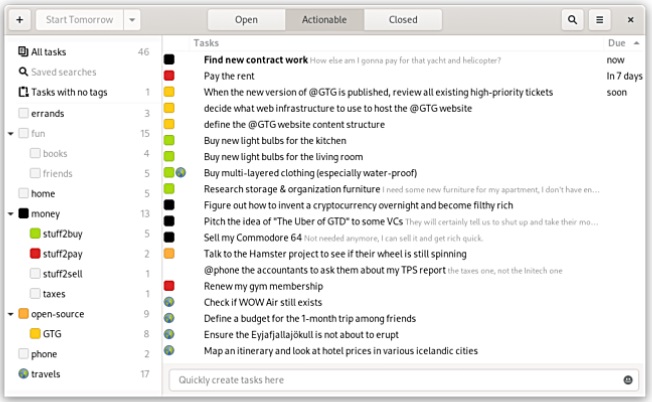
Task: Select the All tasks sidebar item
Action: [83, 52]
